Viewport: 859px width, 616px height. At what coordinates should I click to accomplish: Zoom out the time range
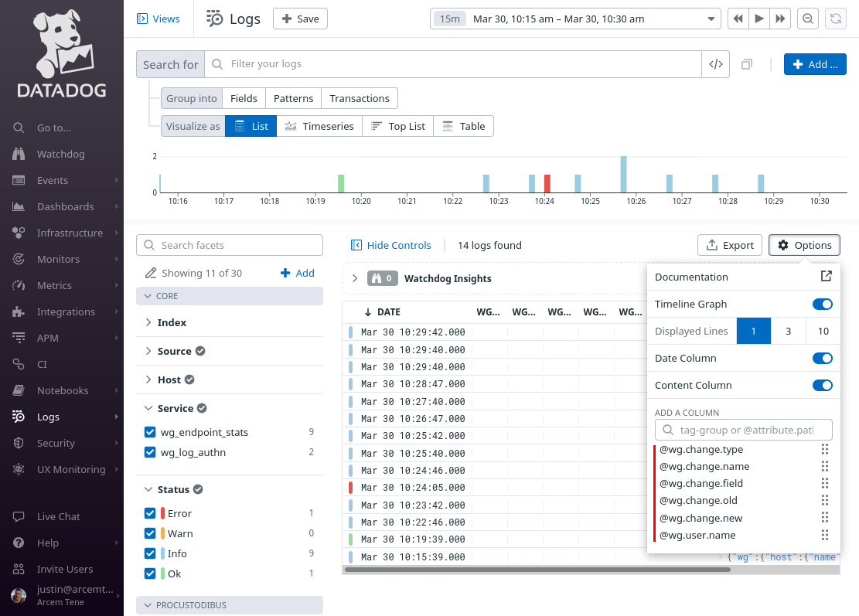click(808, 19)
